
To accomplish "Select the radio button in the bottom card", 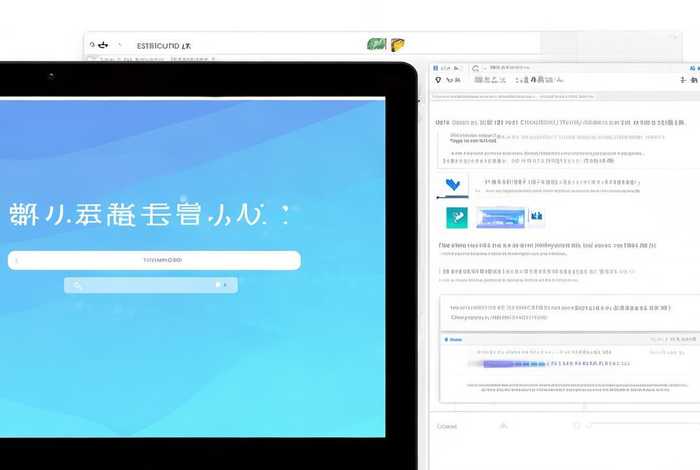I will point(447,340).
